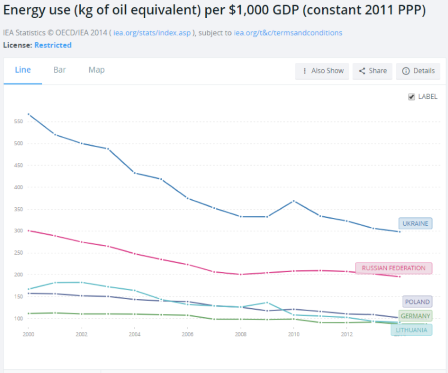Screen dimensions: 448x373
Task: Click the info circle icon beside Details
Action: tap(406, 71)
